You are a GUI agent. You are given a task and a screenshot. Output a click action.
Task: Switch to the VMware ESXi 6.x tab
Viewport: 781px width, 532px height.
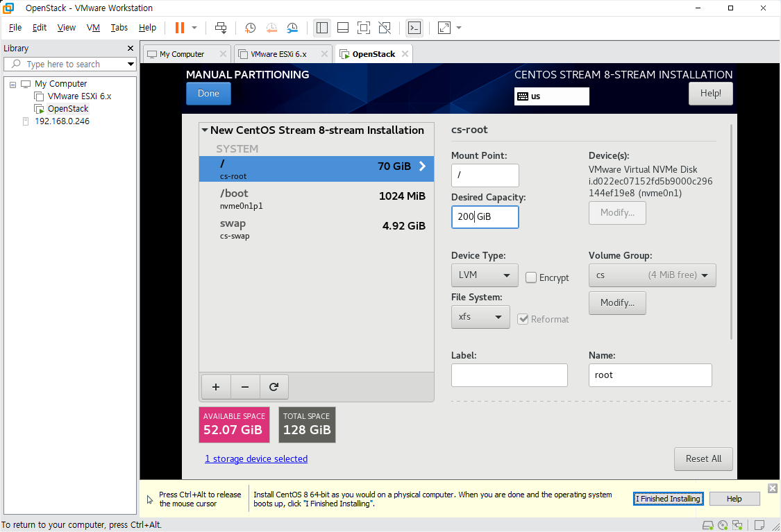(x=278, y=53)
